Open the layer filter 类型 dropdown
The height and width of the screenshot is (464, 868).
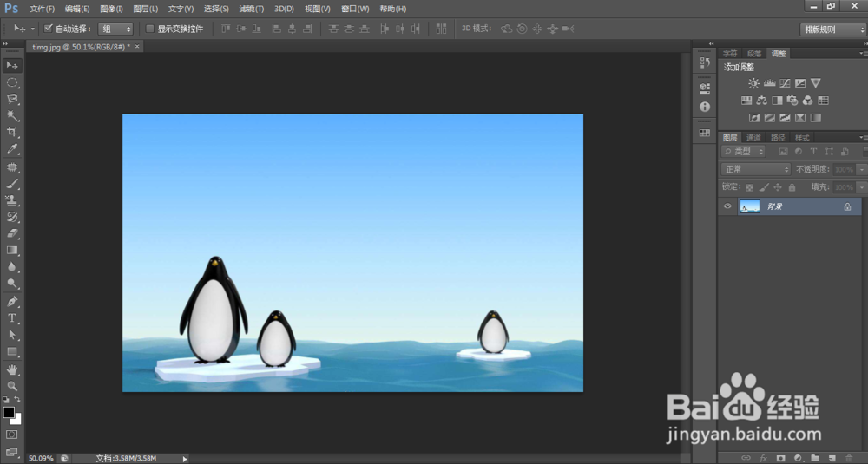point(744,152)
